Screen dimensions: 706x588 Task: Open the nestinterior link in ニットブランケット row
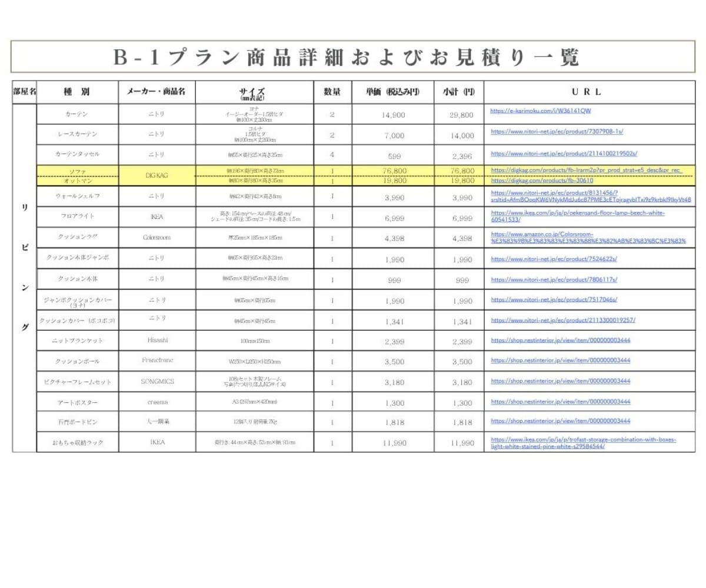point(561,339)
